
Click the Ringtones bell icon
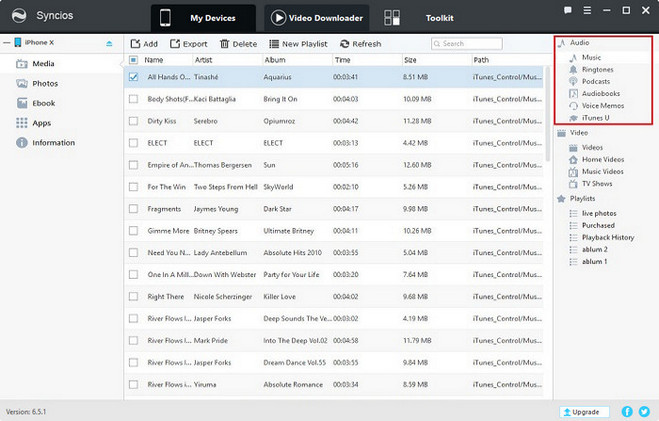coord(573,69)
